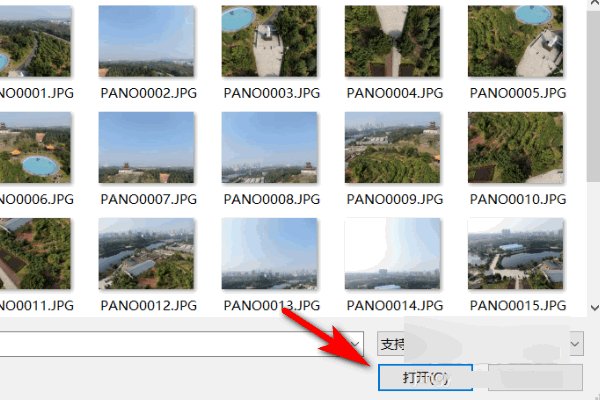This screenshot has width=600, height=400.
Task: Select the PANO0009.JPG thumbnail
Action: click(392, 147)
